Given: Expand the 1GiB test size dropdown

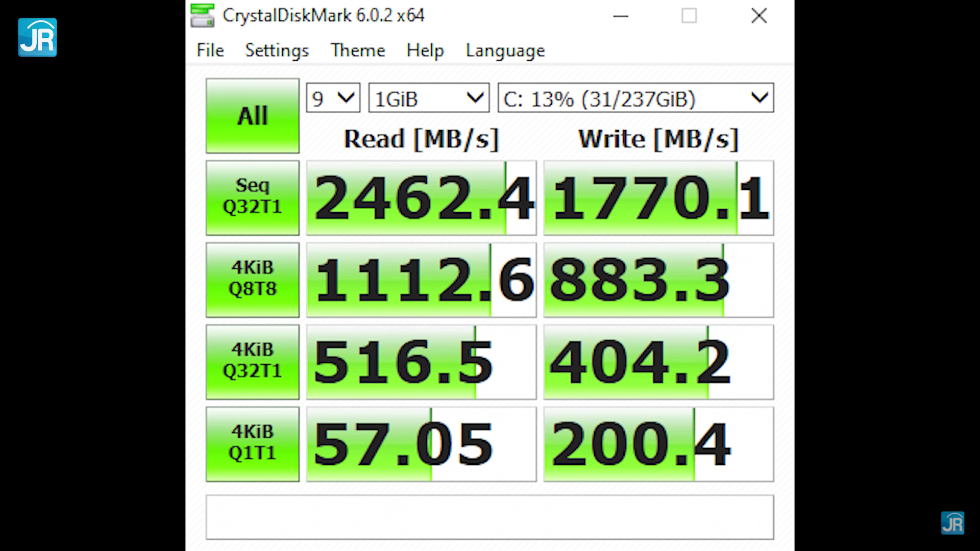Looking at the screenshot, I should coord(429,98).
